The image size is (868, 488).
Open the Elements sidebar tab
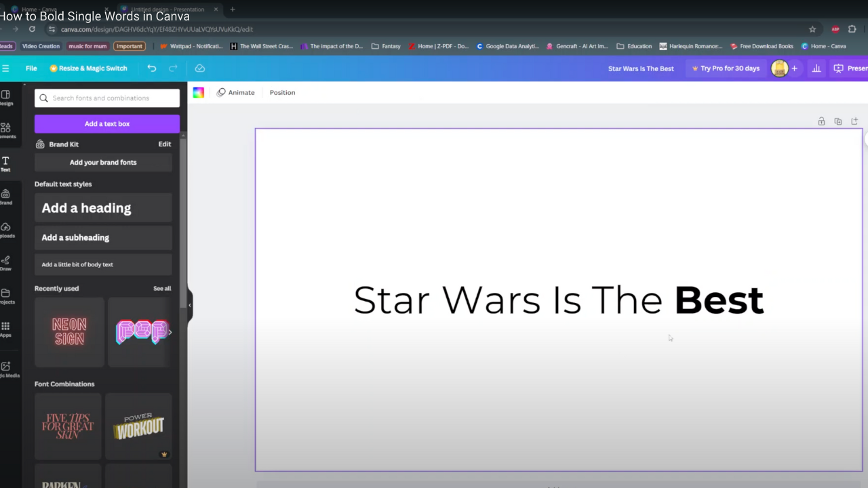(5, 130)
